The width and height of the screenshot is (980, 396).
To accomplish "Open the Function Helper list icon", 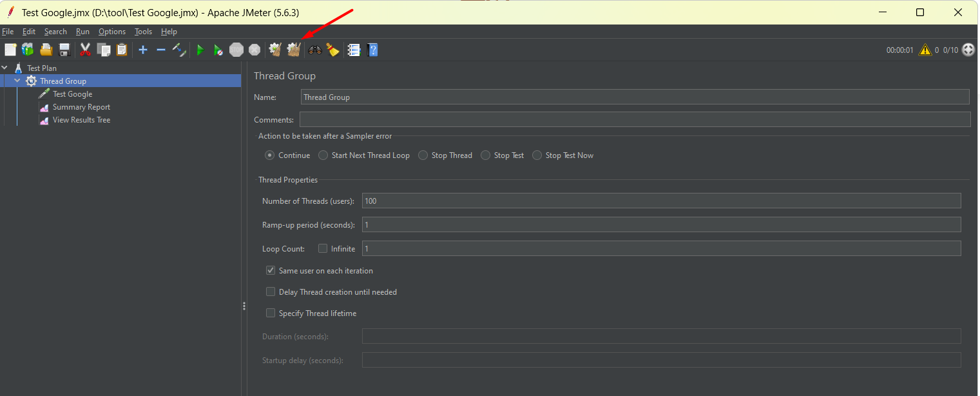I will click(x=354, y=50).
